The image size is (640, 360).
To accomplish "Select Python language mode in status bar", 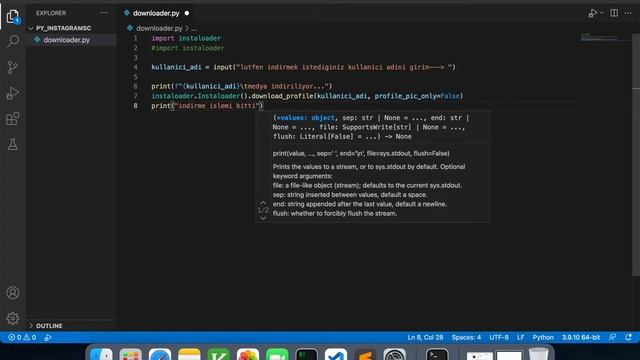I will pyautogui.click(x=543, y=338).
